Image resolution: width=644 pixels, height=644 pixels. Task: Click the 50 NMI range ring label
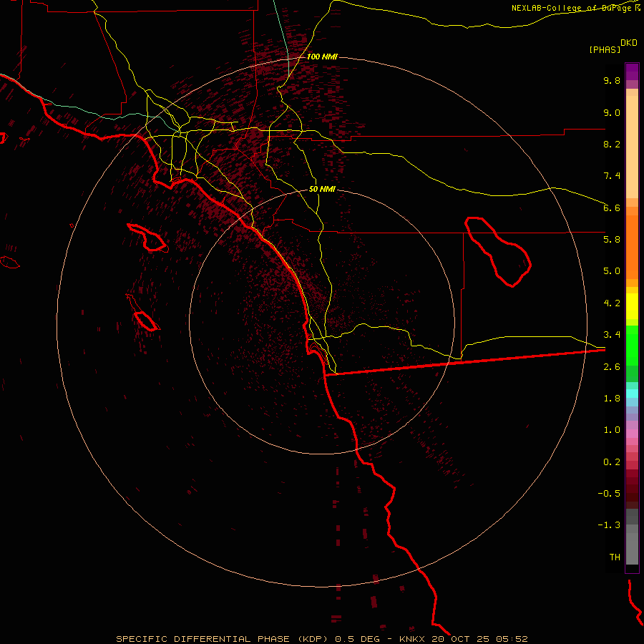(323, 189)
